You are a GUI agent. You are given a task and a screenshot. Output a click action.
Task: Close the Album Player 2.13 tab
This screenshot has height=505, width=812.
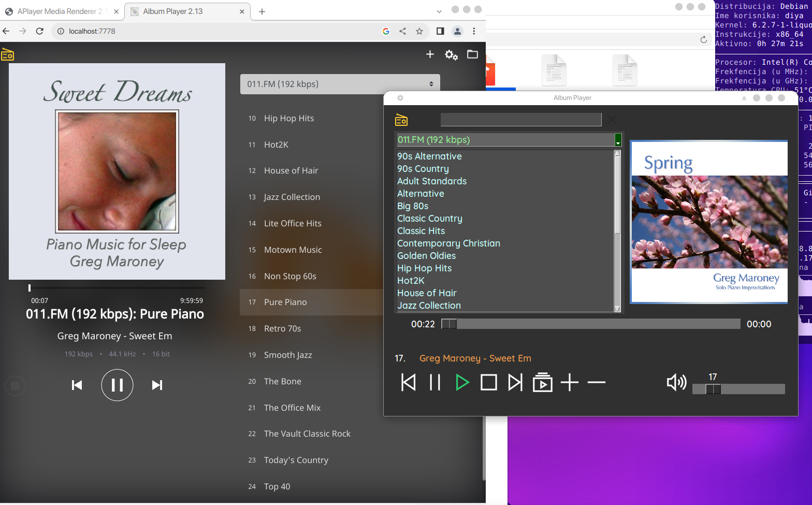click(242, 11)
